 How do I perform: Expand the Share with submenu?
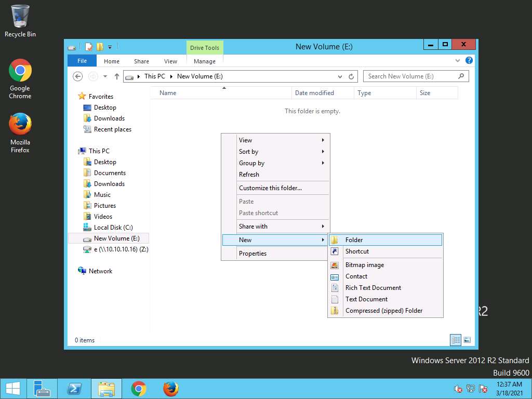coord(275,227)
